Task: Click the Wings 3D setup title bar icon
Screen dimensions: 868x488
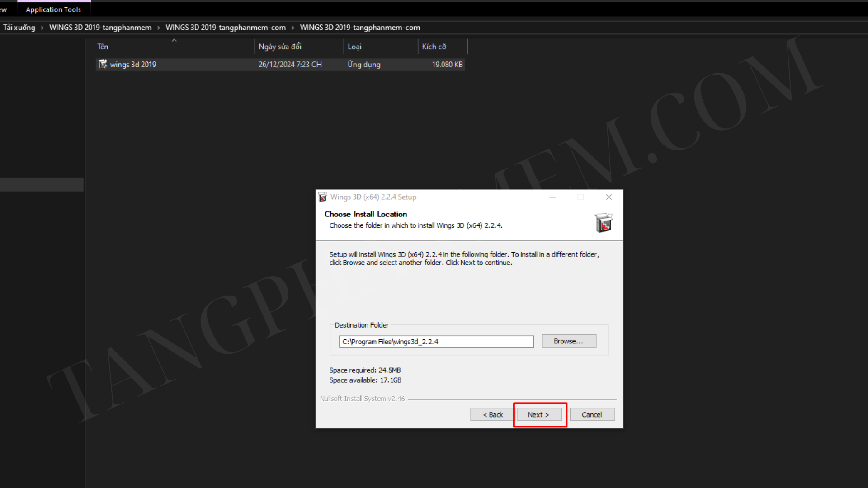Action: pos(322,197)
